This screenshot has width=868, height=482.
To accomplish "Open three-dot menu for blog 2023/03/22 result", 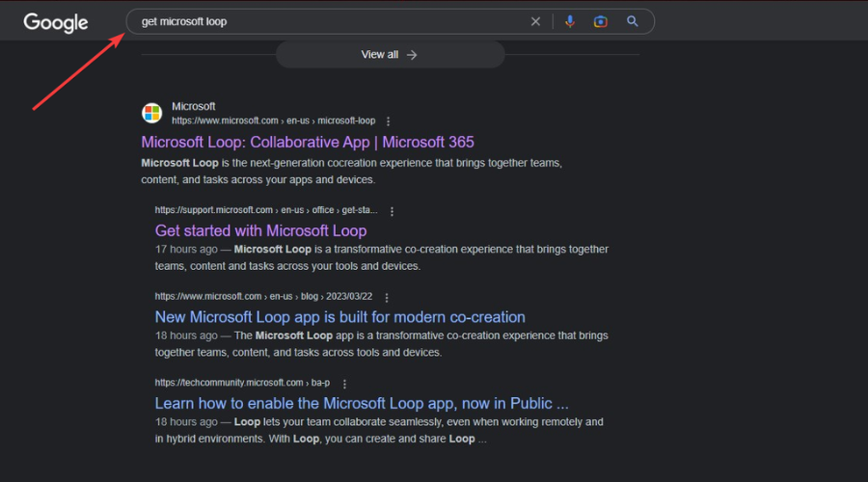I will 387,297.
